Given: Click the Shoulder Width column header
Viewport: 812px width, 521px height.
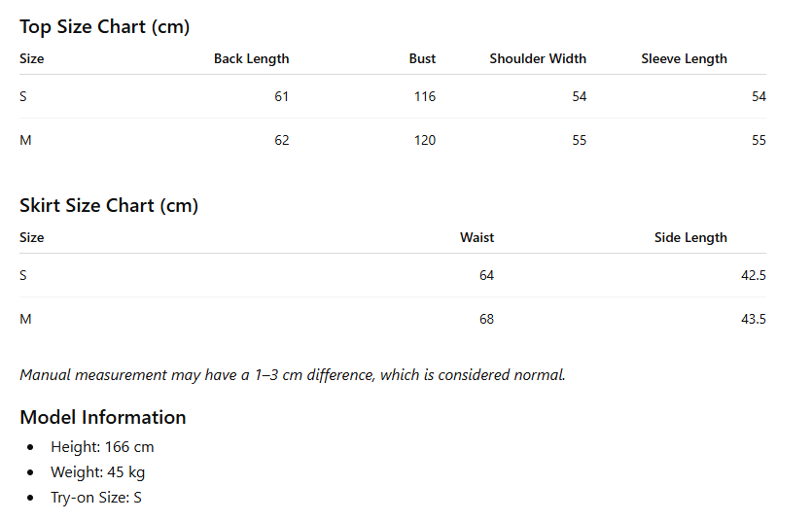Looking at the screenshot, I should [538, 59].
